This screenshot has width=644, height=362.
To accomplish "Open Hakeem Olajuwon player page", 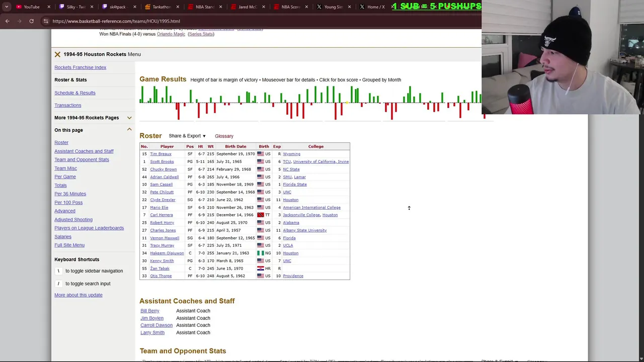I will [x=167, y=253].
